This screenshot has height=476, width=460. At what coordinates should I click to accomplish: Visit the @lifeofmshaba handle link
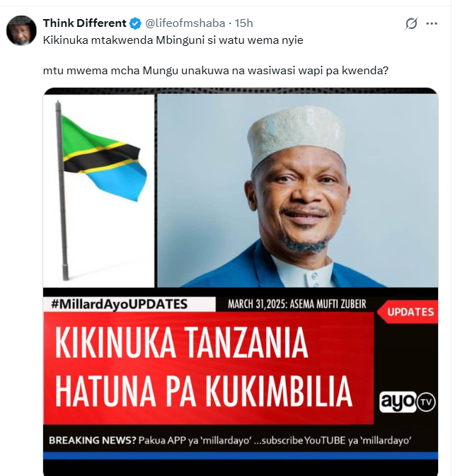185,23
